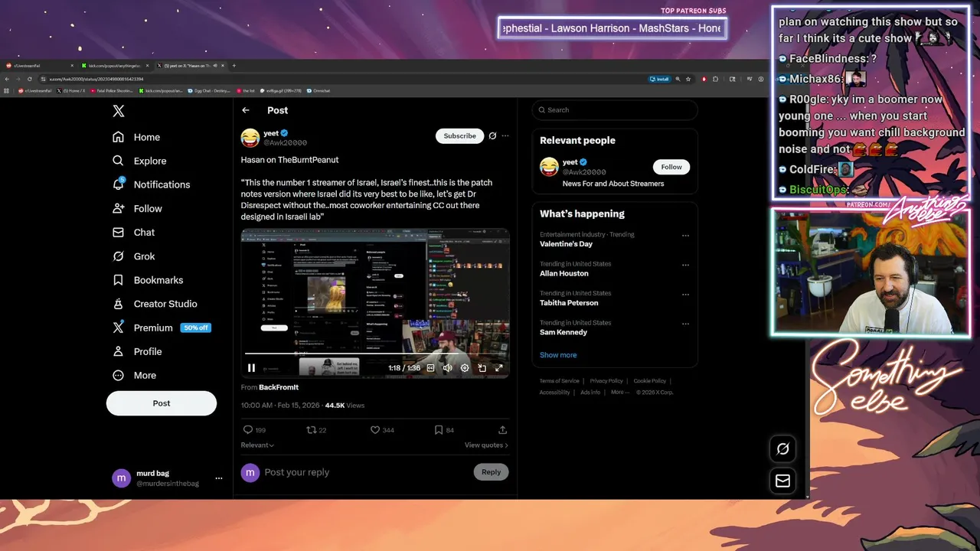
Task: Click the share icon on the post
Action: 502,430
